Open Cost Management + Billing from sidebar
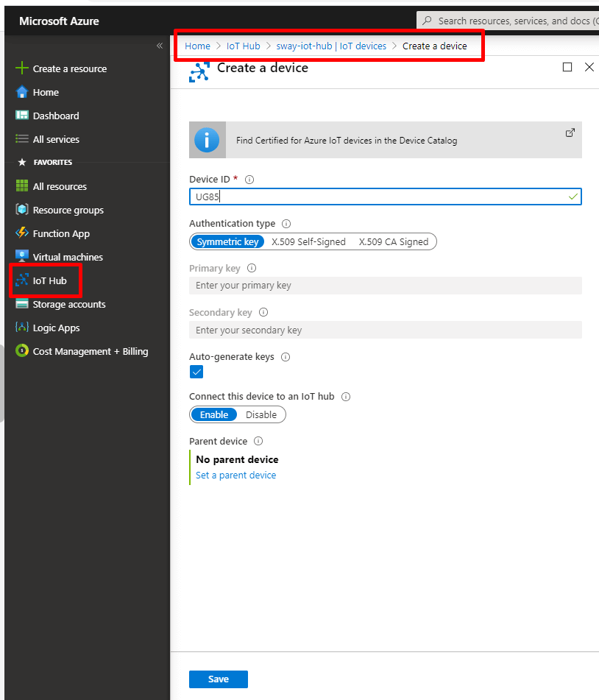 (91, 351)
